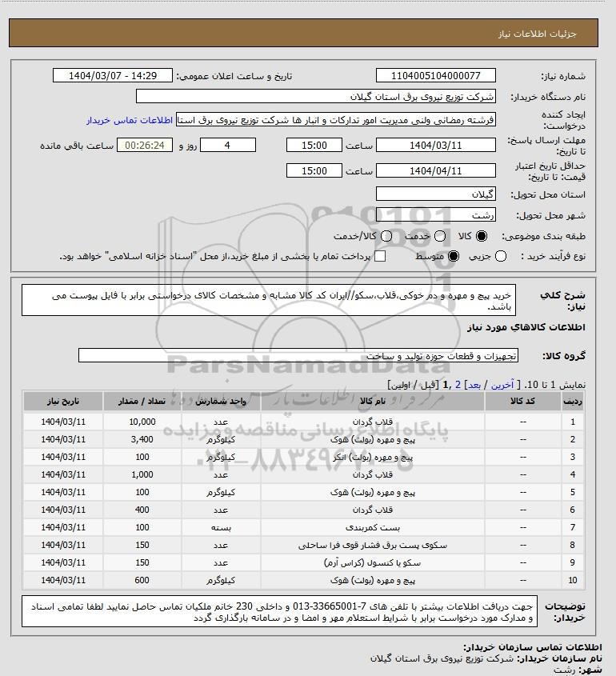The height and width of the screenshot is (676, 616).
Task: Click item name پیچ و مهره (بولت) انکر
Action: coord(373,457)
